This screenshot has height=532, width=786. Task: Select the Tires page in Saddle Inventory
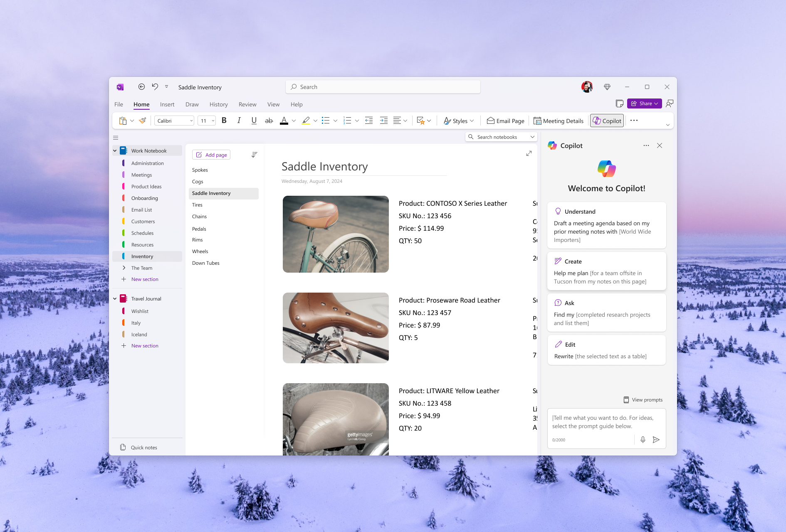click(197, 204)
